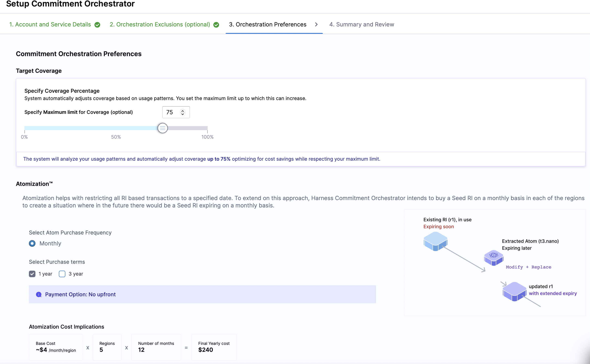Click the Orchestration Preferences step tab

tap(268, 25)
